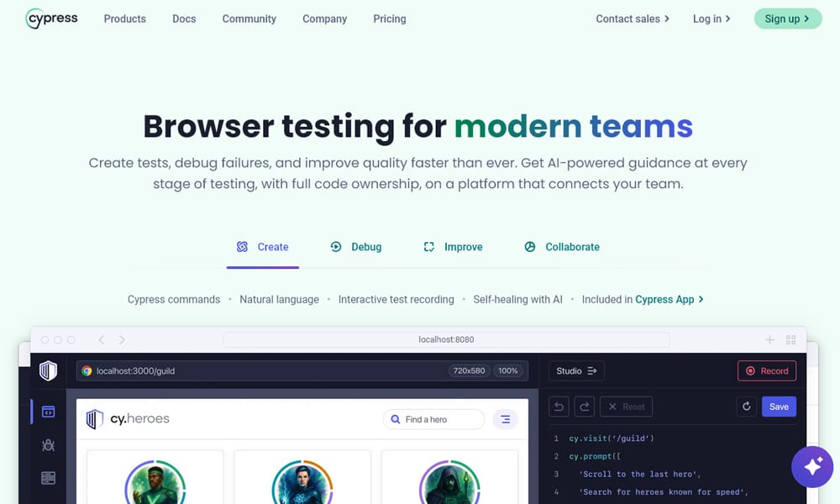The width and height of the screenshot is (840, 504).
Task: Click the localhost:3000/guild URL field
Action: tap(302, 370)
